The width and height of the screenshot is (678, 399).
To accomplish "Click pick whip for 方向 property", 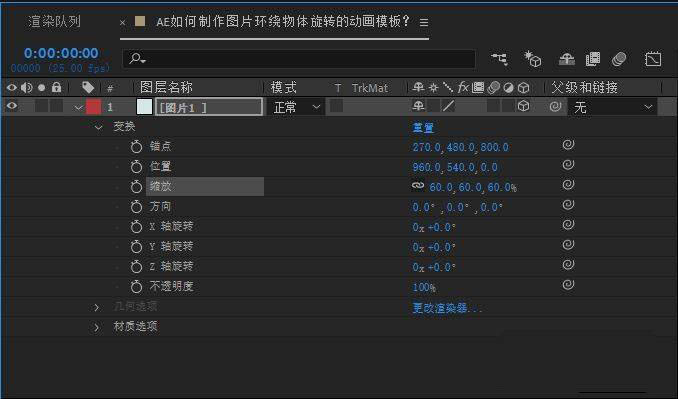I will tap(568, 204).
